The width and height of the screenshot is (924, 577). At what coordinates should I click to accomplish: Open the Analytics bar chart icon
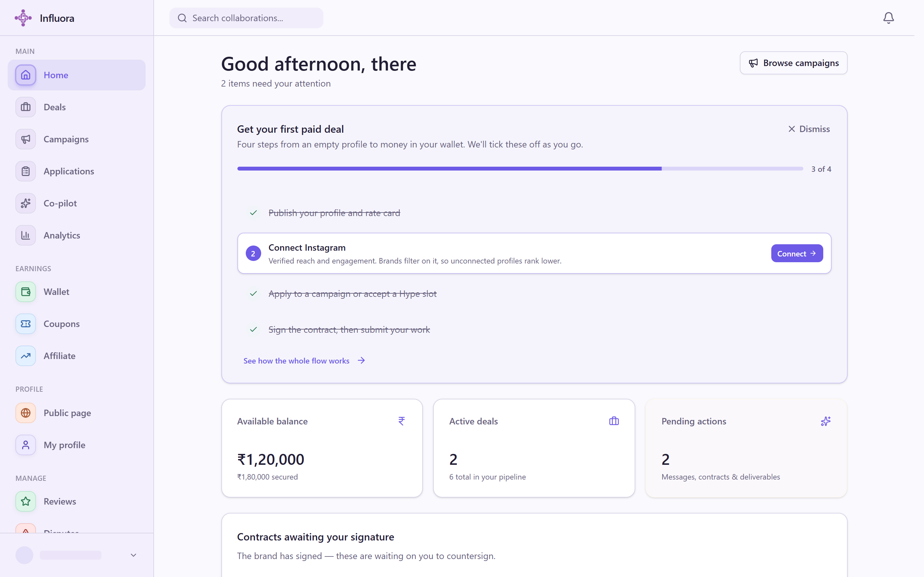point(26,235)
